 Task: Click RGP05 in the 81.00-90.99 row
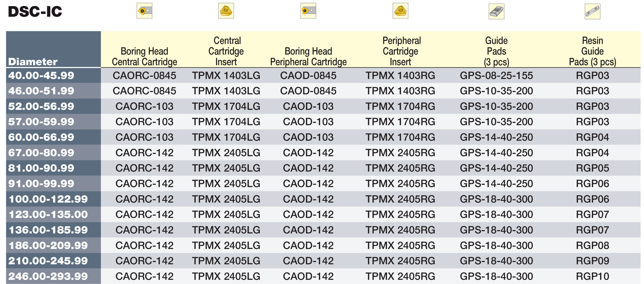592,168
